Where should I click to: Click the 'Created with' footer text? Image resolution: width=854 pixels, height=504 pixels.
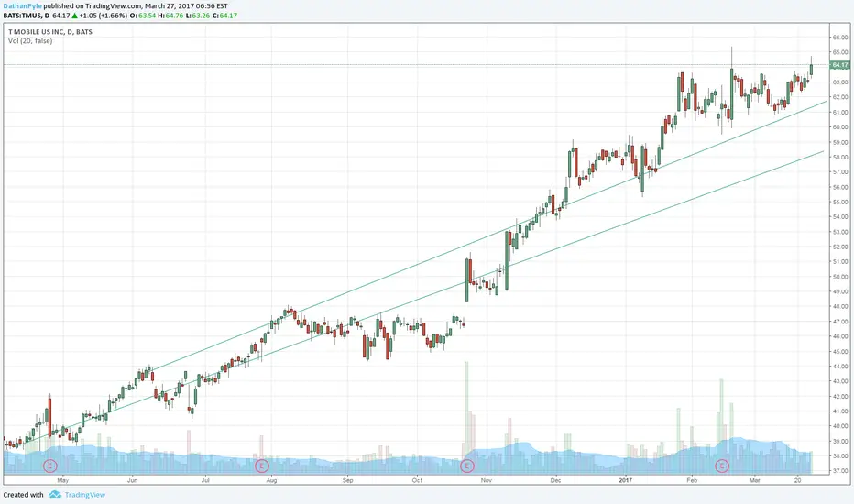point(24,495)
